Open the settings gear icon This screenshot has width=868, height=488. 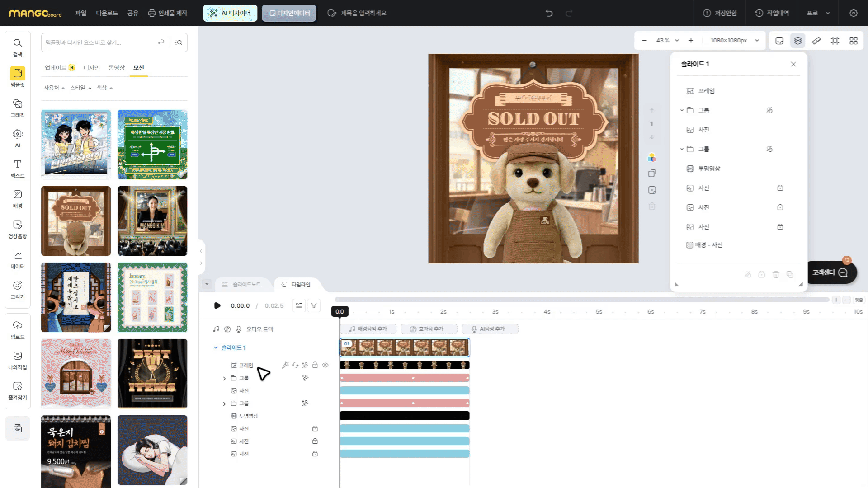click(x=854, y=13)
